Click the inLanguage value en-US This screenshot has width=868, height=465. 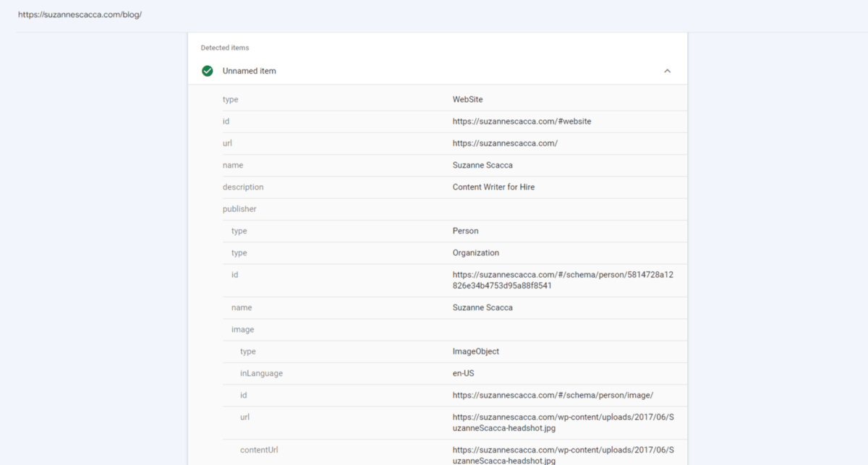pyautogui.click(x=463, y=372)
